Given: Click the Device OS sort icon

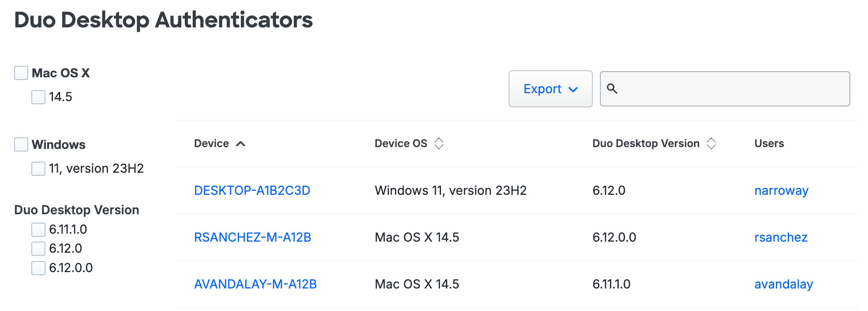Looking at the screenshot, I should pyautogui.click(x=439, y=143).
